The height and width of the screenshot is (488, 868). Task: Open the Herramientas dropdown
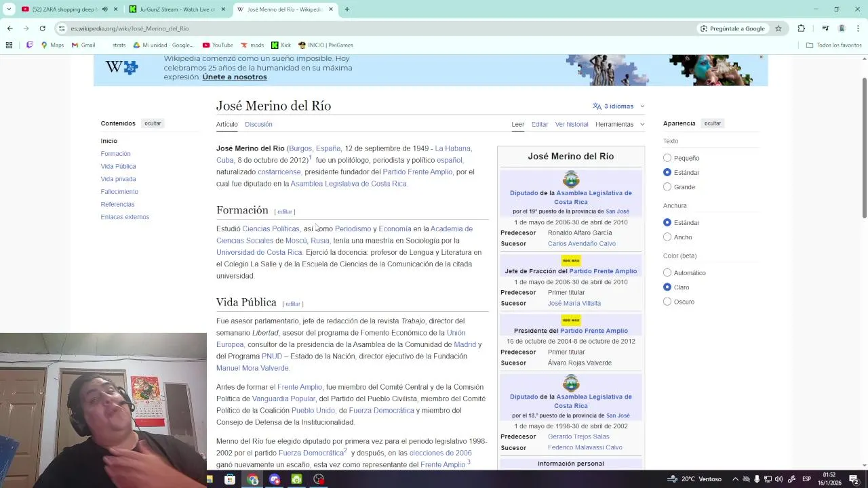click(x=620, y=124)
